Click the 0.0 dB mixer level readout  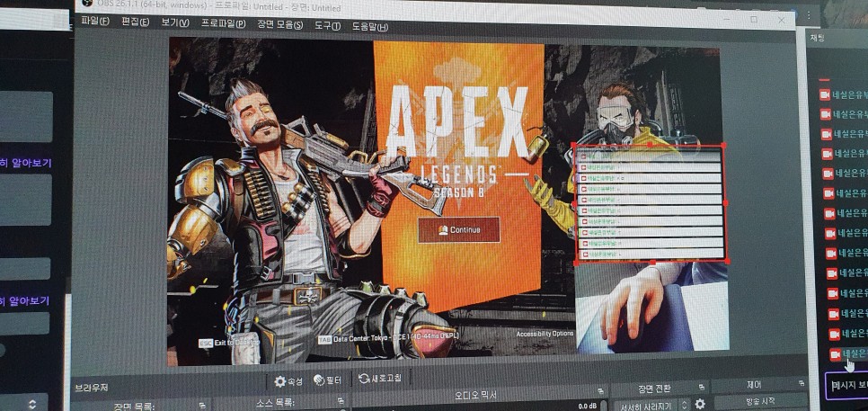pyautogui.click(x=588, y=407)
